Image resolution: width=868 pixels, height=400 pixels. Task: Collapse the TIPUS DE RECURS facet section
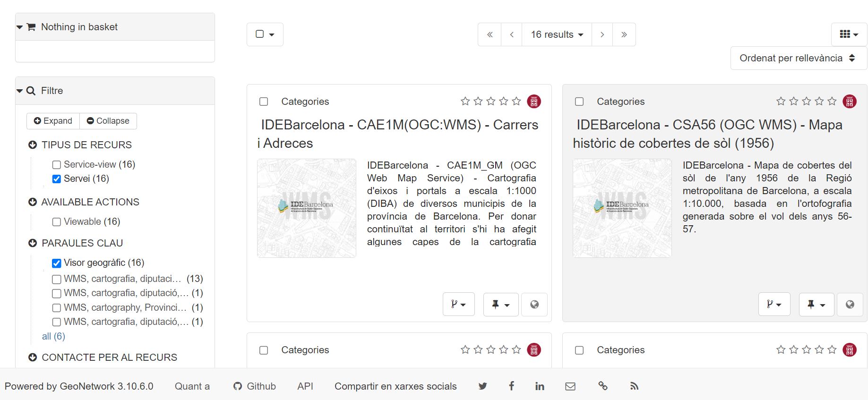pyautogui.click(x=33, y=145)
